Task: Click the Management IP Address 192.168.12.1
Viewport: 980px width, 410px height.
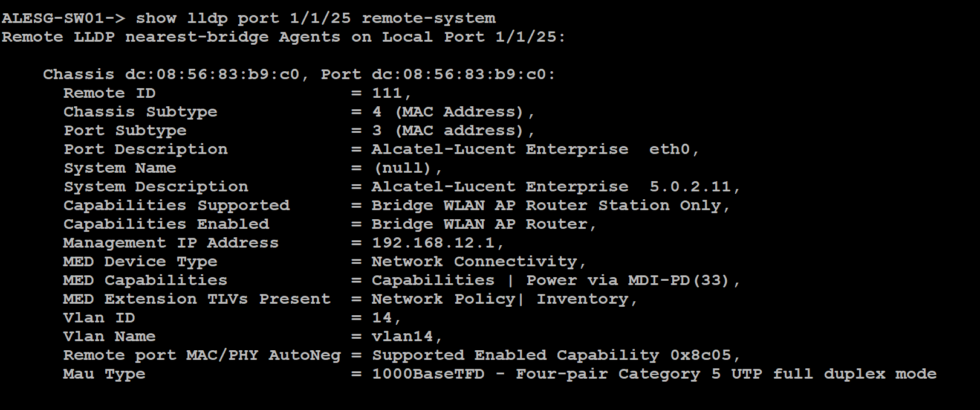Action: click(x=433, y=243)
